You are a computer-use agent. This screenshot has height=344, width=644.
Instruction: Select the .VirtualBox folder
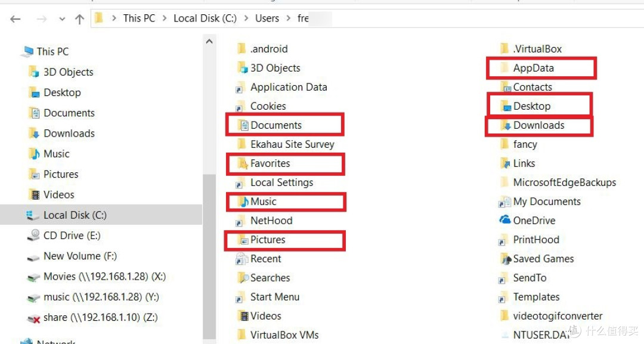pyautogui.click(x=531, y=49)
